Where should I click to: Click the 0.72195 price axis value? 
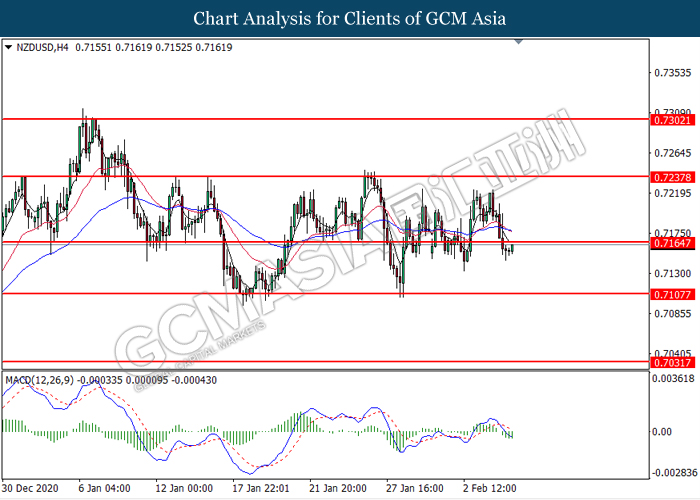672,193
